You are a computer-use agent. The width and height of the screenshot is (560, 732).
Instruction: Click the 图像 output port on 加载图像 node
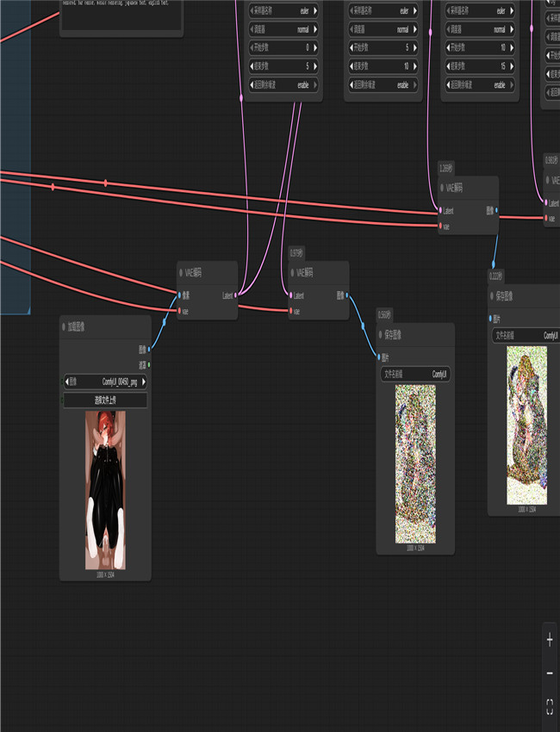point(149,350)
